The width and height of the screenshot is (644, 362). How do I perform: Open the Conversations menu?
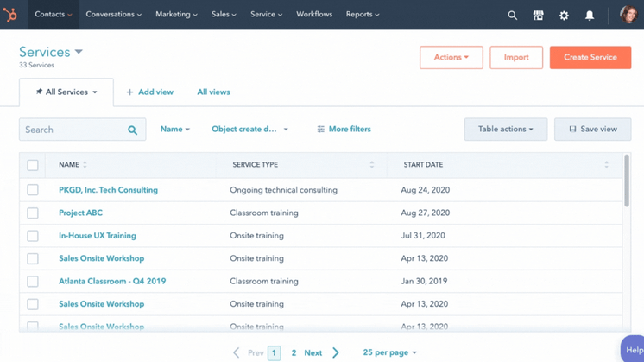[113, 15]
